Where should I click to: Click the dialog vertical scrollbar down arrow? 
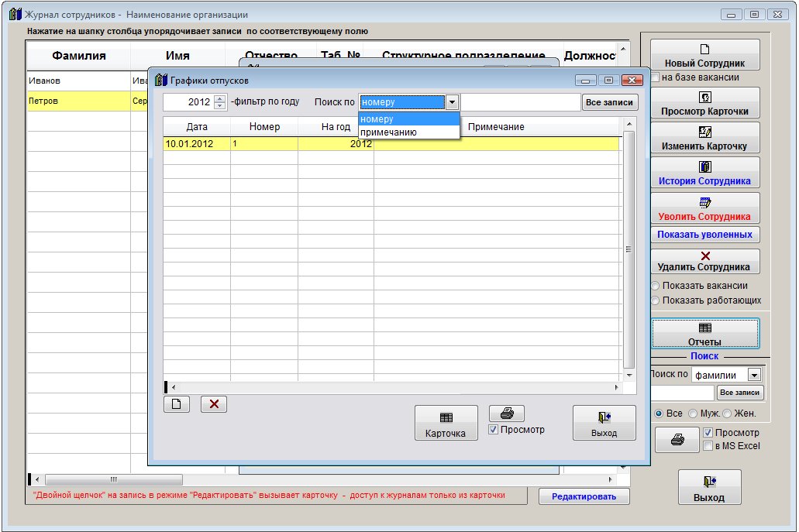(x=629, y=376)
